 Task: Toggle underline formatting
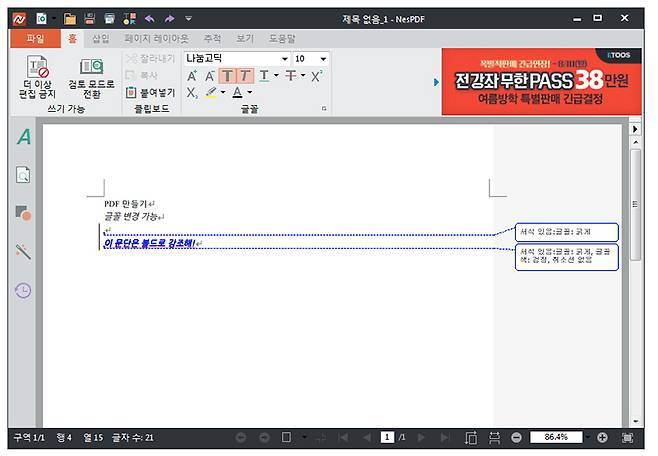264,76
